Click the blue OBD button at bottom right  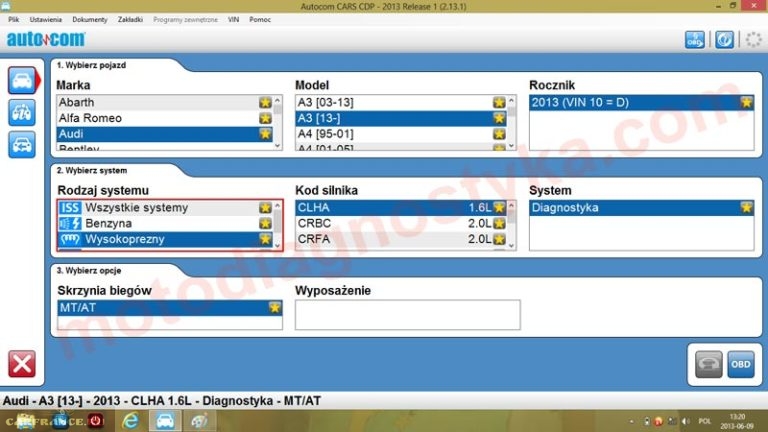(x=741, y=364)
